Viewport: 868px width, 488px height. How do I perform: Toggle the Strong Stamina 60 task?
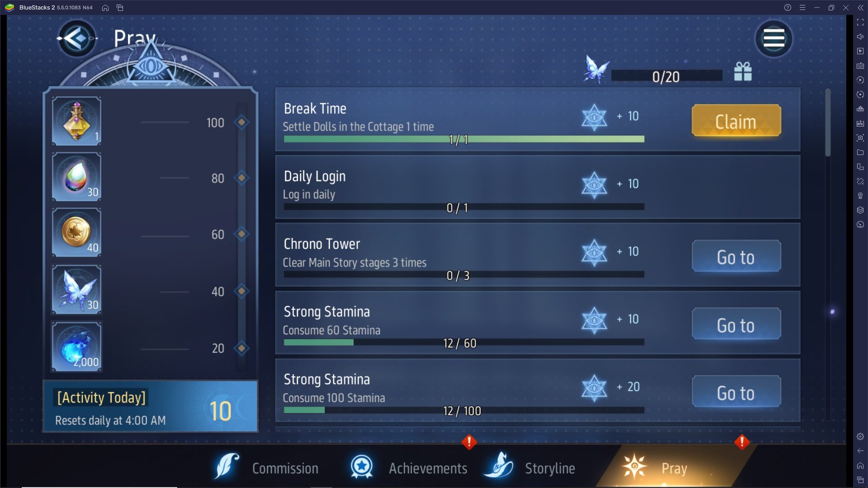click(x=736, y=325)
